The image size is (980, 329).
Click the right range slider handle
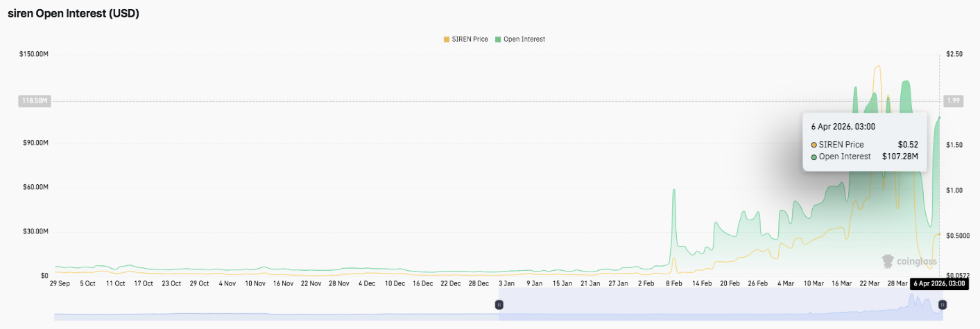point(942,304)
